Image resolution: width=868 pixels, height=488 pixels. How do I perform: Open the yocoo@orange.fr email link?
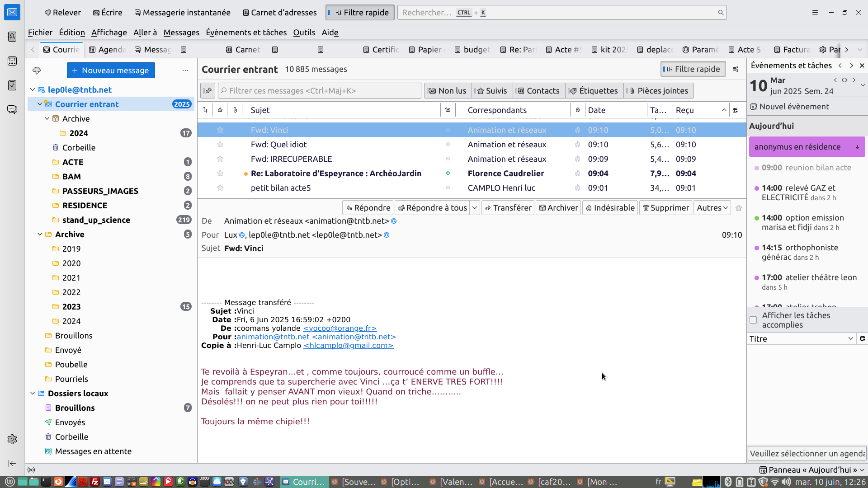(x=340, y=328)
